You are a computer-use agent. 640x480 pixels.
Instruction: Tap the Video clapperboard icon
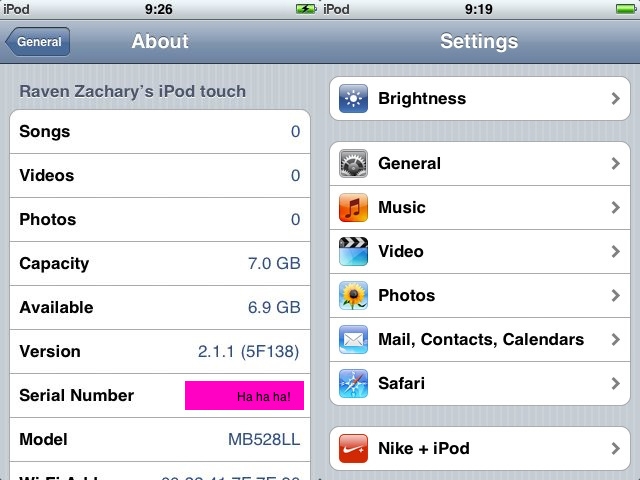(x=353, y=251)
